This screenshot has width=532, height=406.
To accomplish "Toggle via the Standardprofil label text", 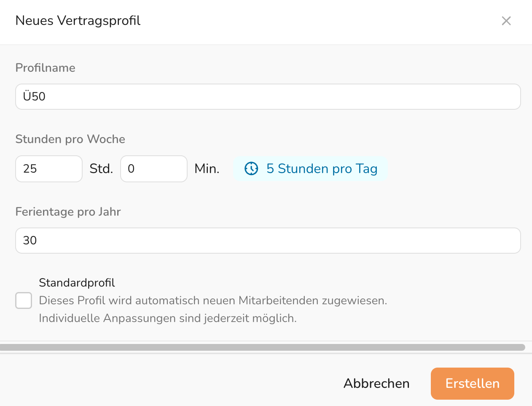I will pos(77,283).
